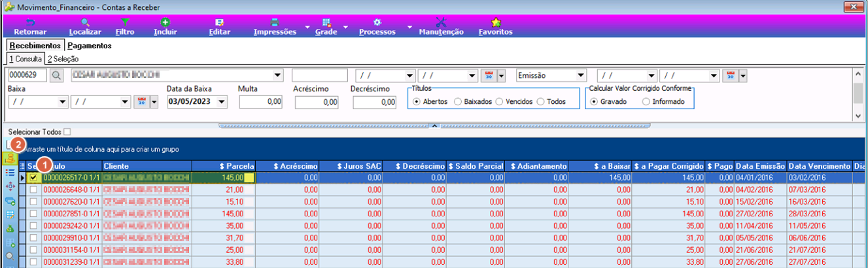868x268 pixels.
Task: Open the first Baixa date dropdown
Action: (63, 102)
